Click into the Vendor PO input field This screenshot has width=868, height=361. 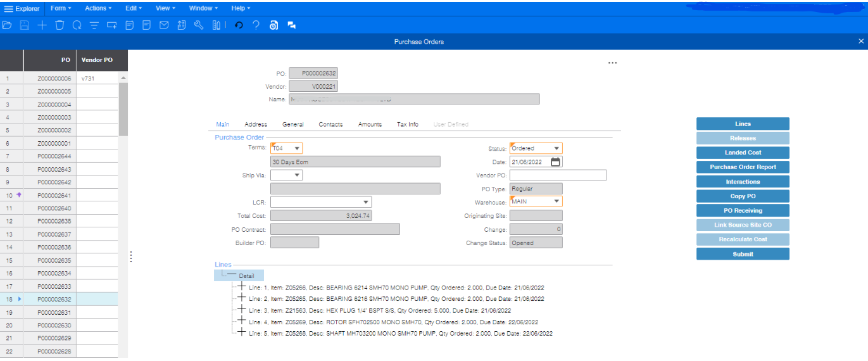tap(558, 175)
